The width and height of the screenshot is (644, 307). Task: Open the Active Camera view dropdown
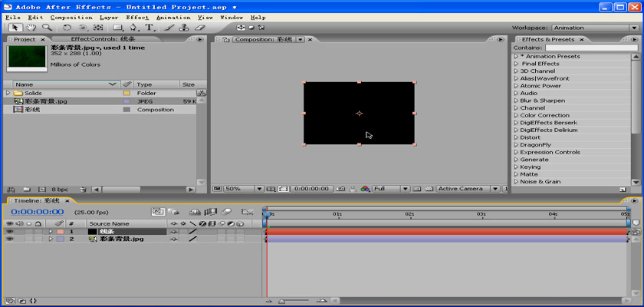click(495, 189)
